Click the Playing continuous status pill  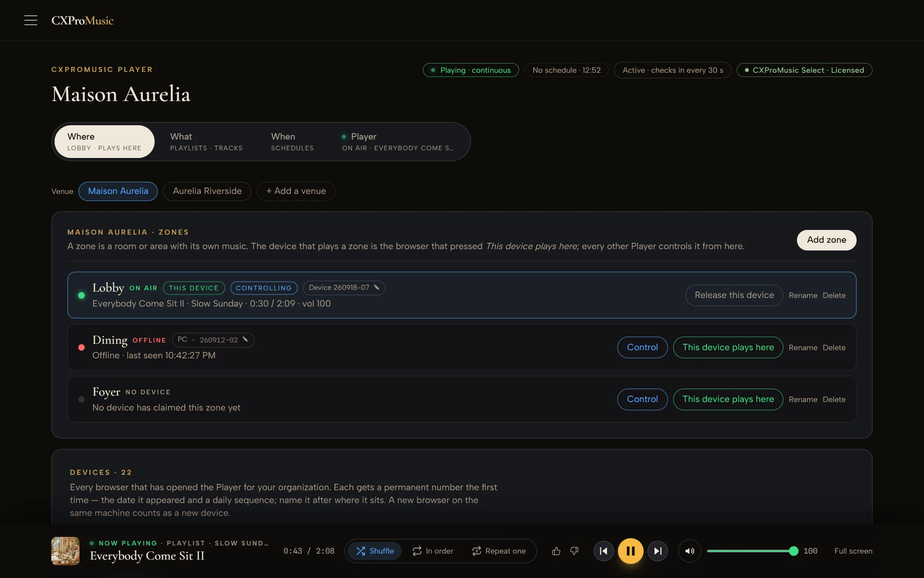point(471,70)
